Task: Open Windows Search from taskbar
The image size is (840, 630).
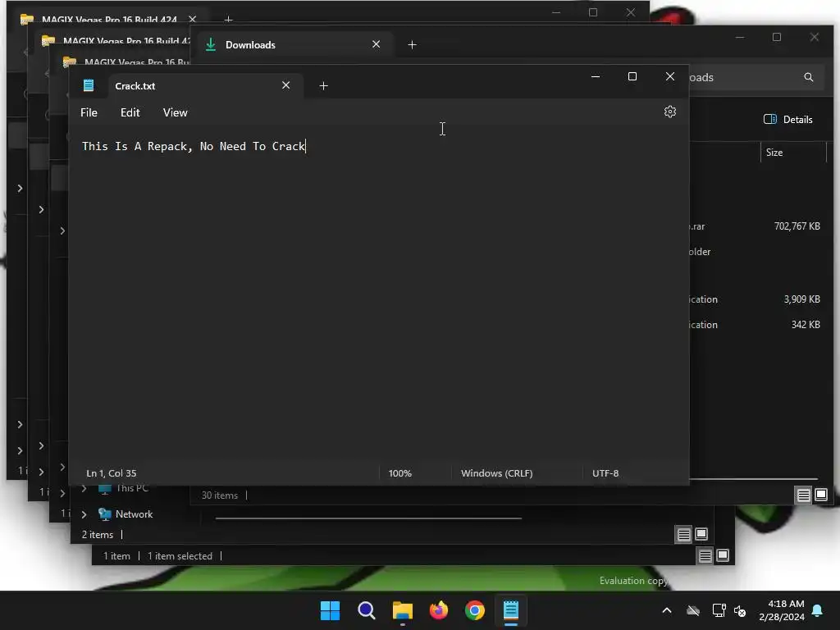Action: coord(367,610)
